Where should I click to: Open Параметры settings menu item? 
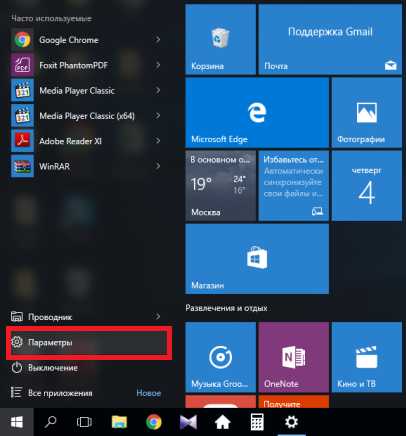pos(88,342)
